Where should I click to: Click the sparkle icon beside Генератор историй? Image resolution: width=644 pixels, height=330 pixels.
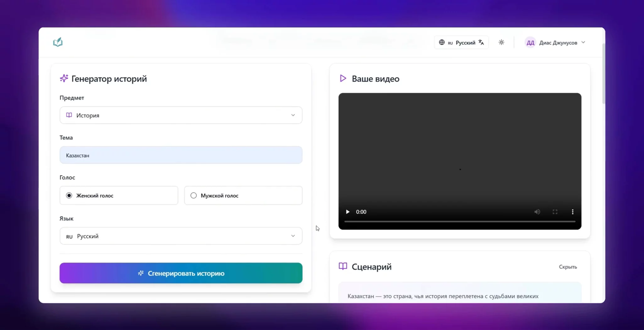click(64, 78)
